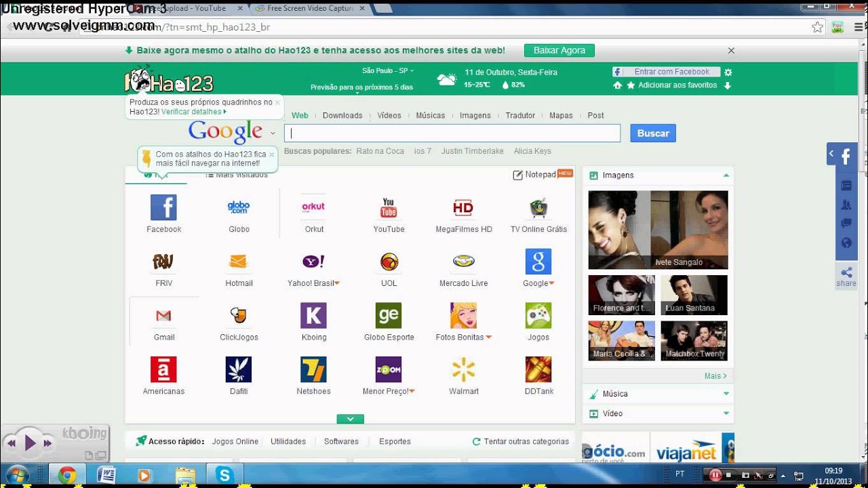This screenshot has width=868, height=488.
Task: Open the Jogos gamepad icon
Action: (538, 316)
